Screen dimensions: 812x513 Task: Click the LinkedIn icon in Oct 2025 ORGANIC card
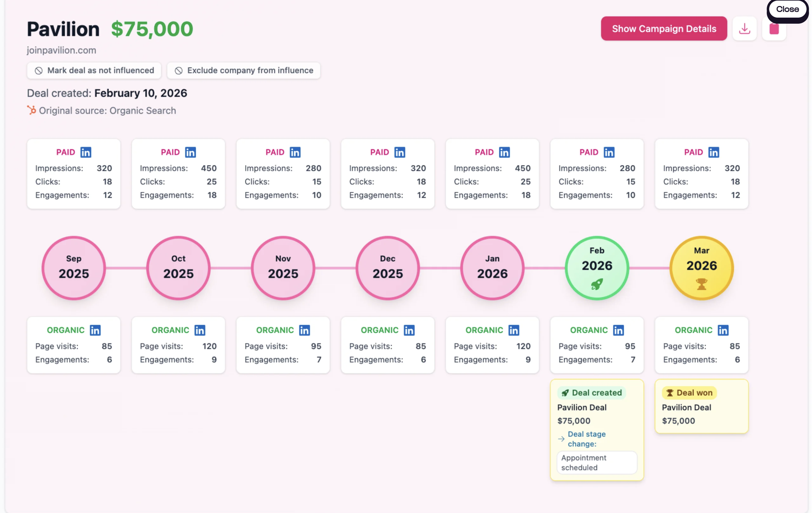(x=200, y=330)
